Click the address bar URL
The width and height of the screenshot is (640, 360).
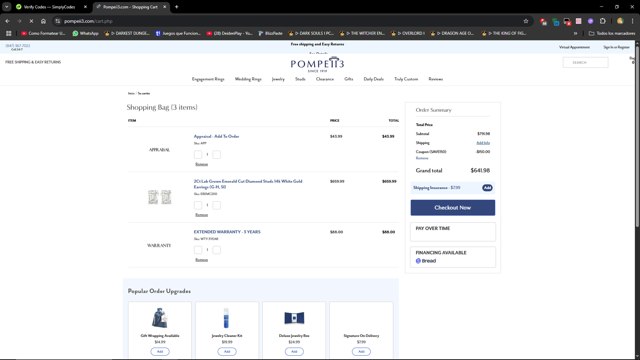pos(88,21)
